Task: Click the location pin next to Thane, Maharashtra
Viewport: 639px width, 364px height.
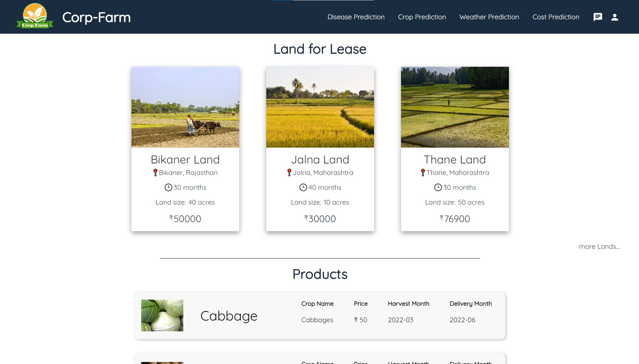Action: [x=423, y=173]
